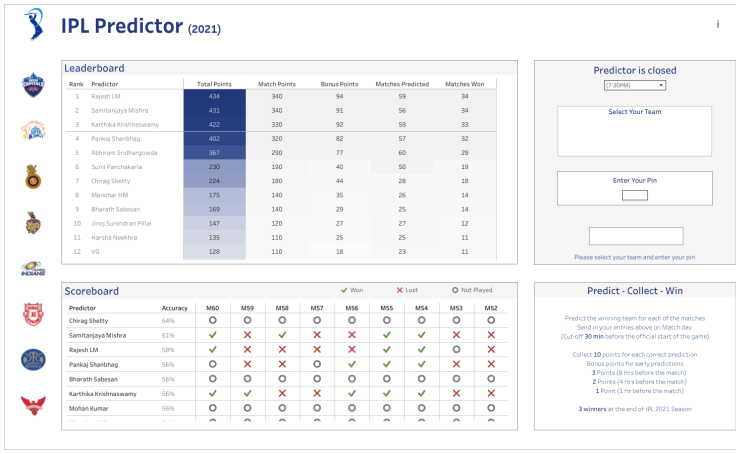
Task: Click the Accuracy column header
Action: coord(175,308)
